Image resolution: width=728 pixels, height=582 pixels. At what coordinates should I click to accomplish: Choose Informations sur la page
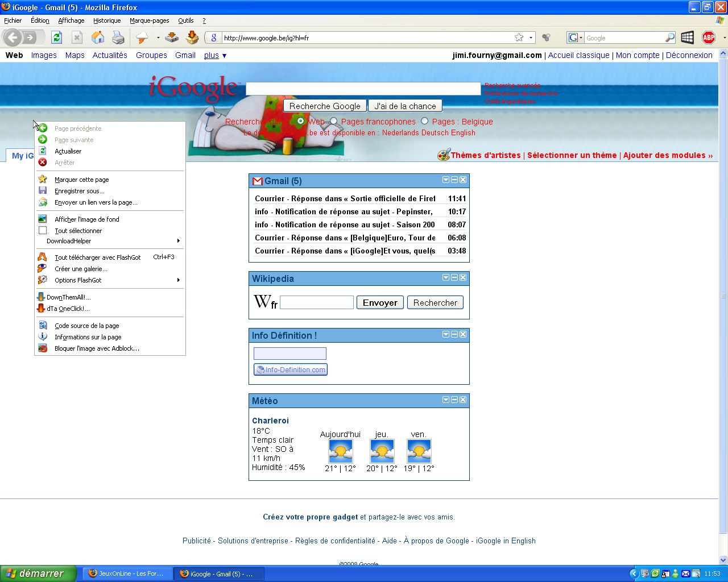110,337
